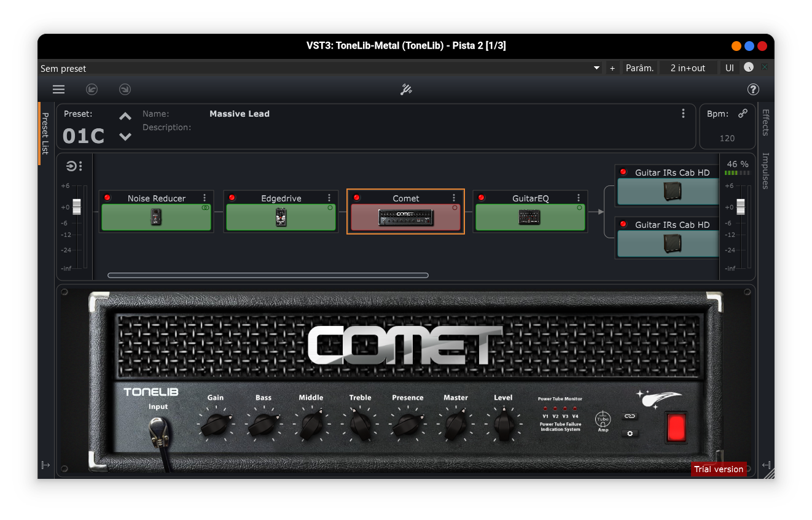Bypass the Edgedrive pedal LED
This screenshot has width=812, height=520.
232,198
